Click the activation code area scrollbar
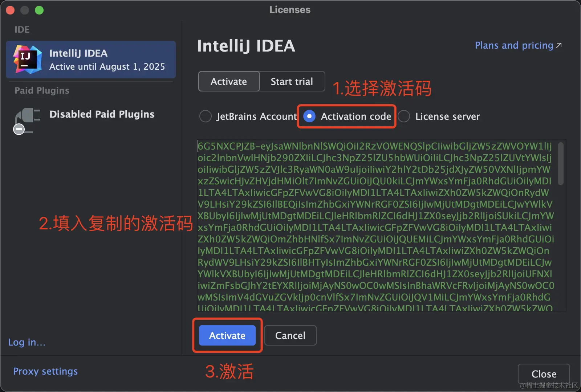 tap(561, 164)
